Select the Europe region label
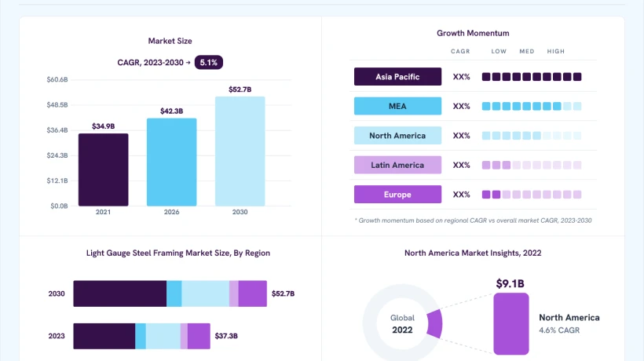This screenshot has width=644, height=361. [397, 195]
